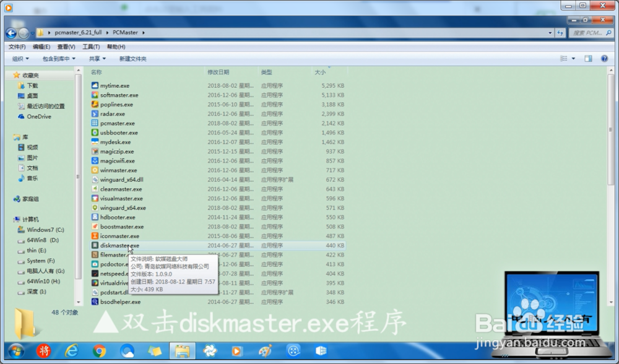Open the 帮助(H) menu
This screenshot has width=619, height=364.
116,46
